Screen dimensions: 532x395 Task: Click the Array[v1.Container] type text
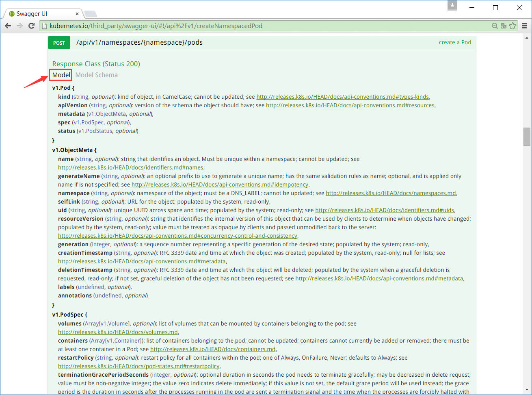[116, 341]
